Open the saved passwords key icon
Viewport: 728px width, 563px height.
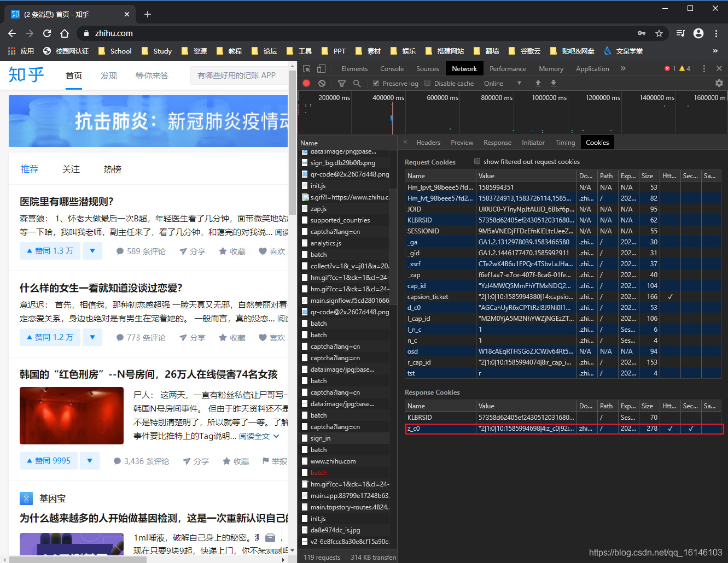[642, 33]
